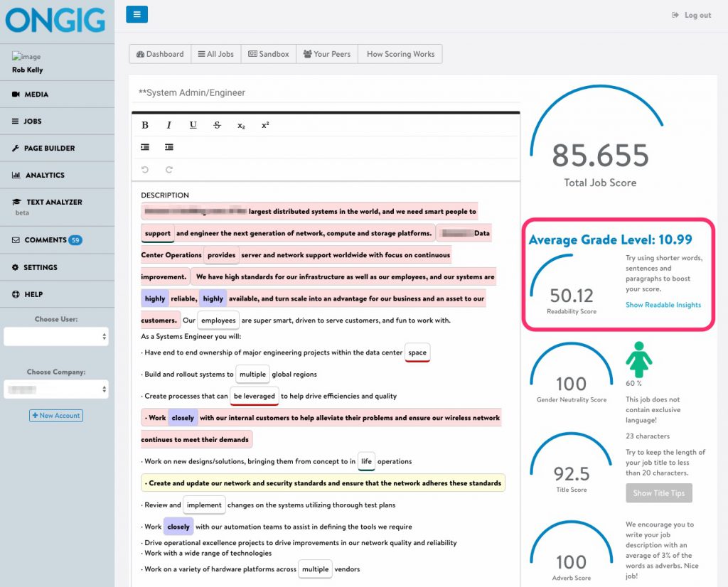The height and width of the screenshot is (587, 728).
Task: Click the Show Readable Insights link
Action: tap(663, 304)
